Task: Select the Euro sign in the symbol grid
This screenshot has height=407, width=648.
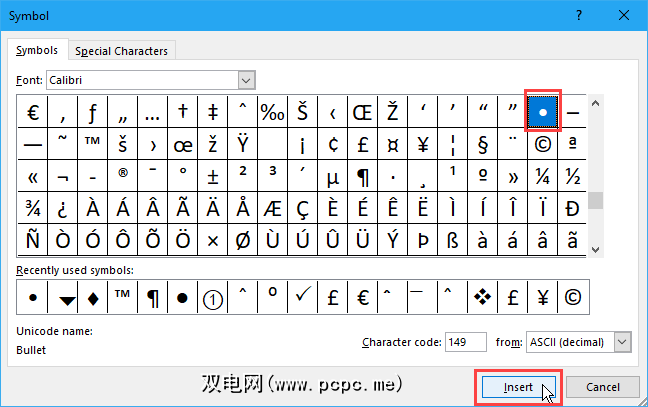Action: (33, 112)
